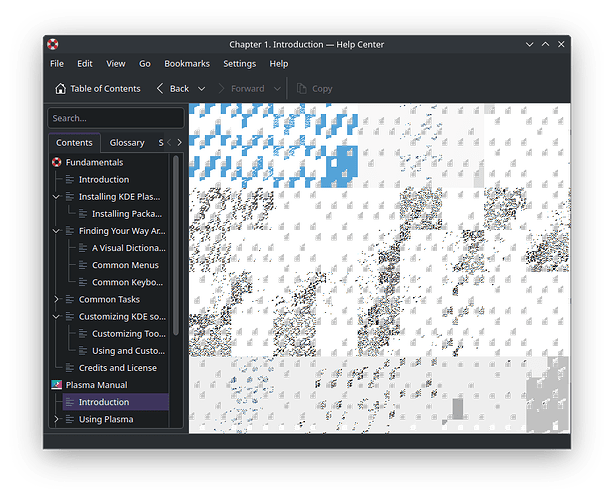Click document icon beside Using and Custo...
613x500 pixels.
point(83,351)
